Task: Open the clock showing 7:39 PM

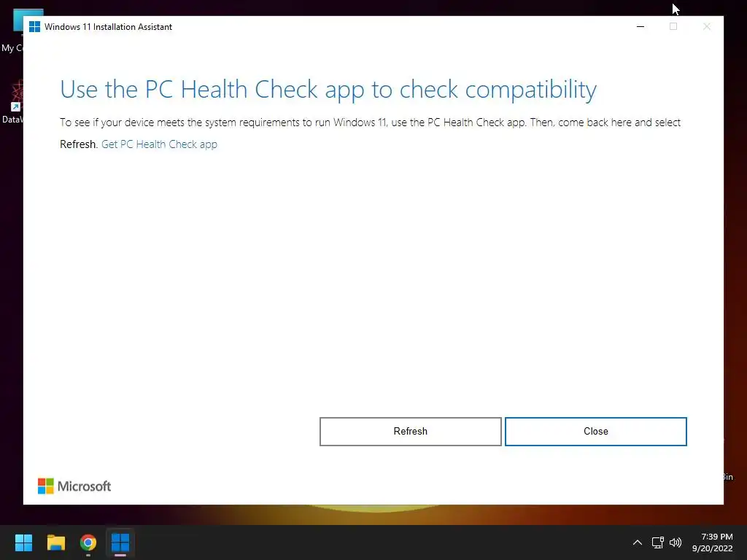Action: click(x=712, y=542)
